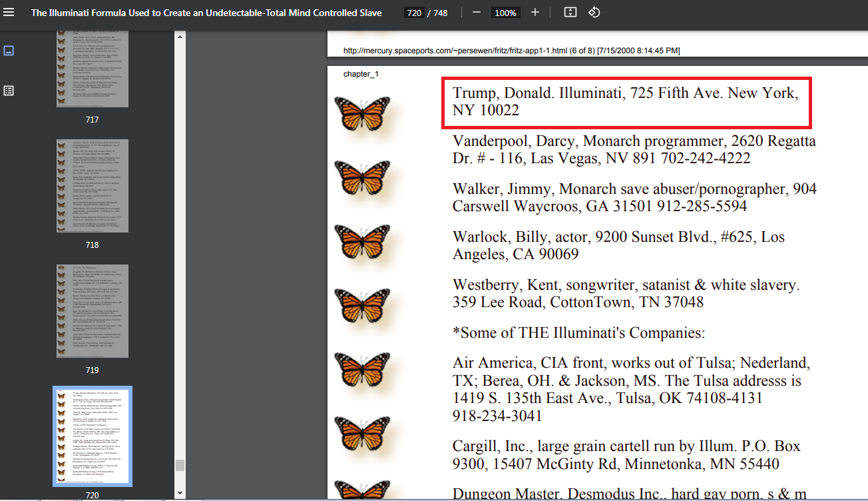Image resolution: width=868 pixels, height=501 pixels.
Task: Click the document title in toolbar
Action: click(x=206, y=13)
